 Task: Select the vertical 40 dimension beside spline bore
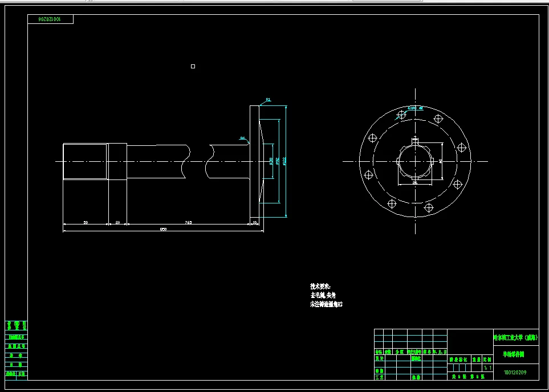point(440,161)
